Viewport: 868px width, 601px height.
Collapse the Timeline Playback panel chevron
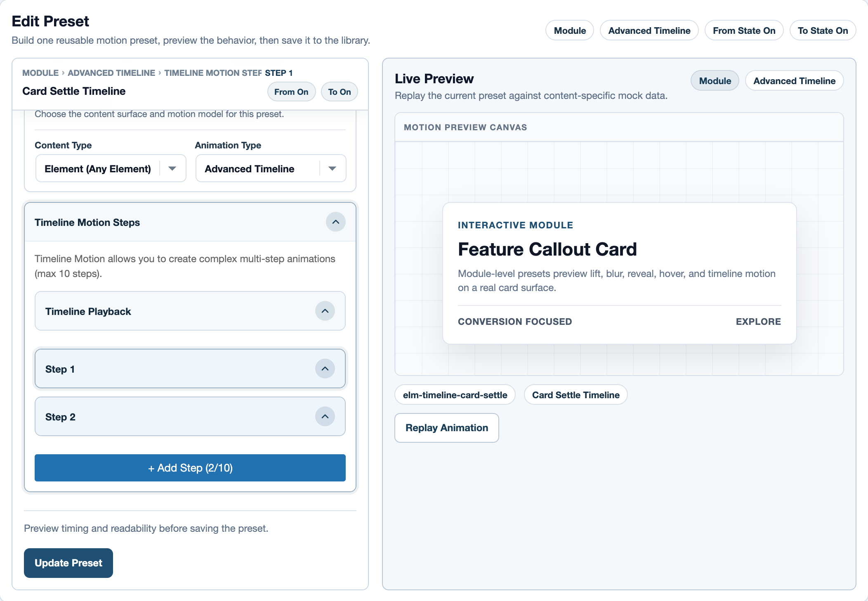tap(325, 311)
